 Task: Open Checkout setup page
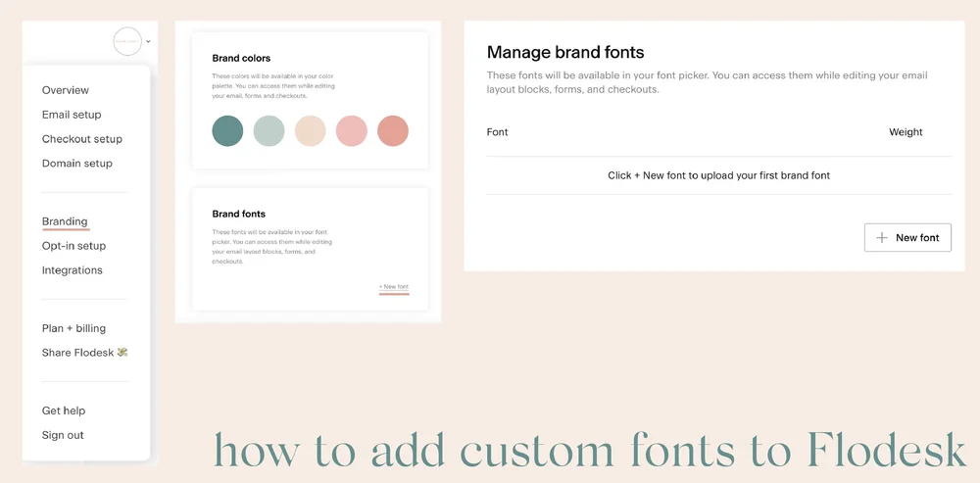pyautogui.click(x=82, y=139)
